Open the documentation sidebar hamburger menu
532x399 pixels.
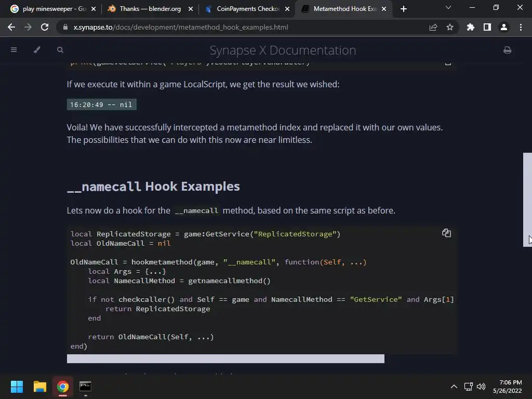(x=14, y=50)
